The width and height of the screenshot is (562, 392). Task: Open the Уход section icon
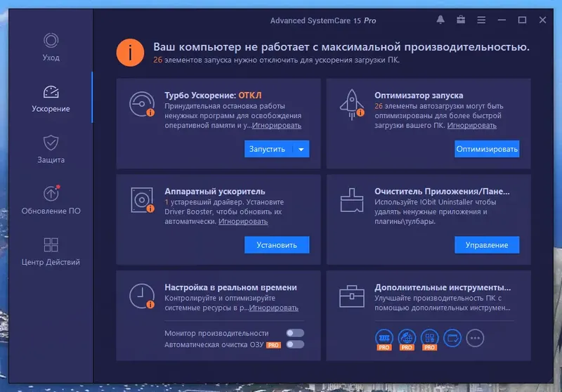click(51, 40)
